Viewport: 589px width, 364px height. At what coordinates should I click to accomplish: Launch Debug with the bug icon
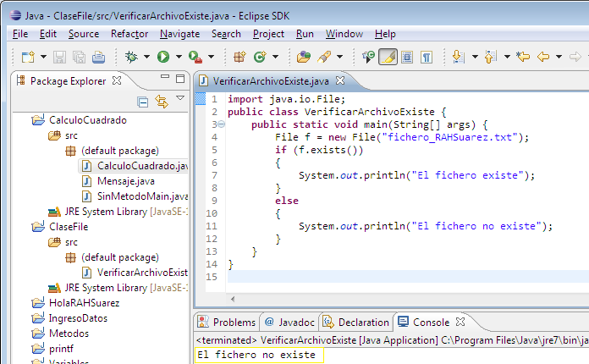tap(131, 57)
